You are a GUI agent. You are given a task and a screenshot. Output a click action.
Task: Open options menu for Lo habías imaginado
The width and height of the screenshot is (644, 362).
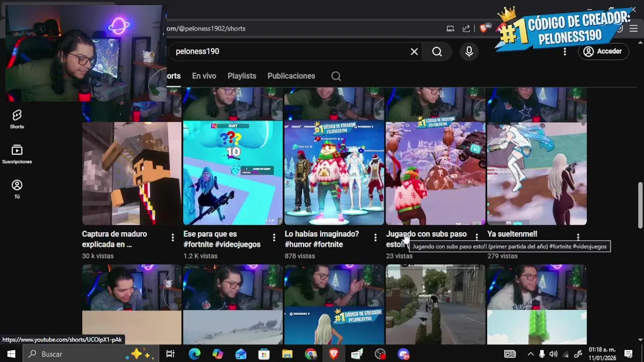375,237
